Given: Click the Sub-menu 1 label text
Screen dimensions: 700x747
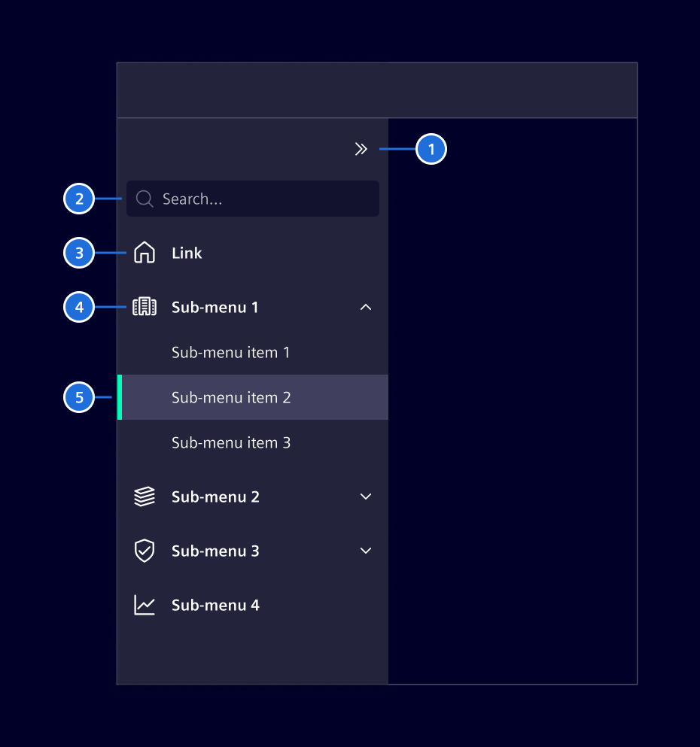Looking at the screenshot, I should pyautogui.click(x=215, y=307).
